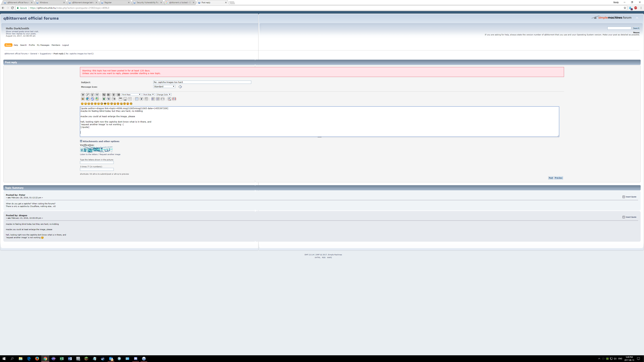Left-align the selected text
644x362 pixels.
pyautogui.click(x=109, y=95)
